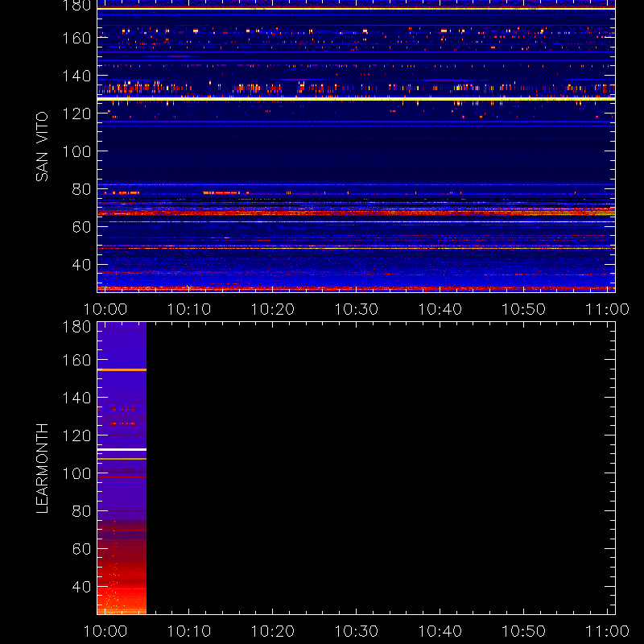The height and width of the screenshot is (644, 644).
Task: Click 10:20 time label under San Vito plot
Action: 273,309
